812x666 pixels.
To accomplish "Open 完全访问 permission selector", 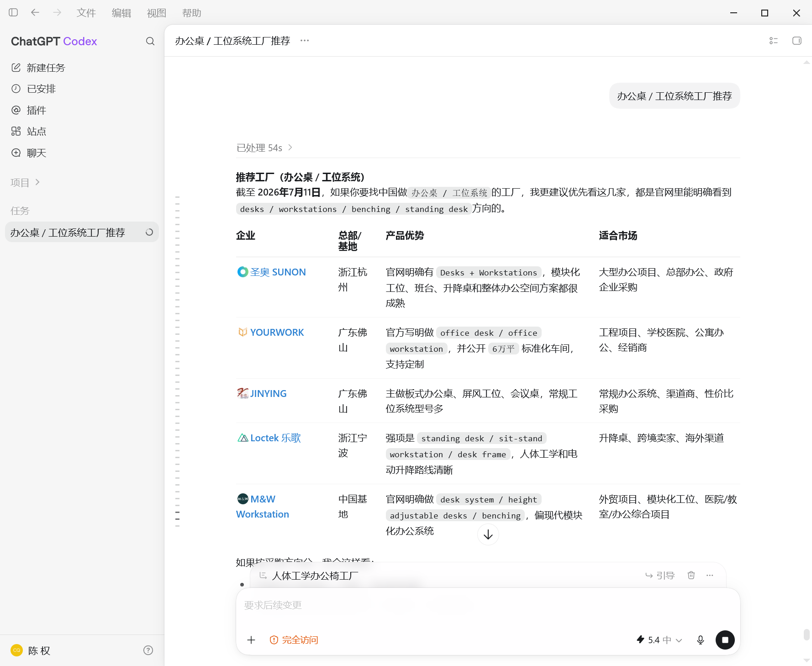I will click(x=294, y=640).
